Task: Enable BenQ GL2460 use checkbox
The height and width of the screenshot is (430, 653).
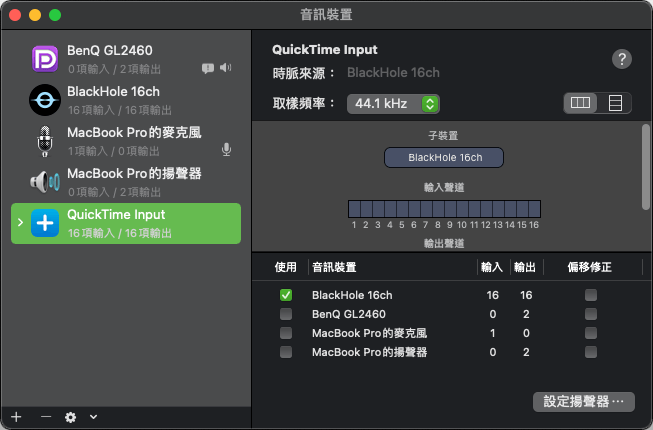Action: 286,314
